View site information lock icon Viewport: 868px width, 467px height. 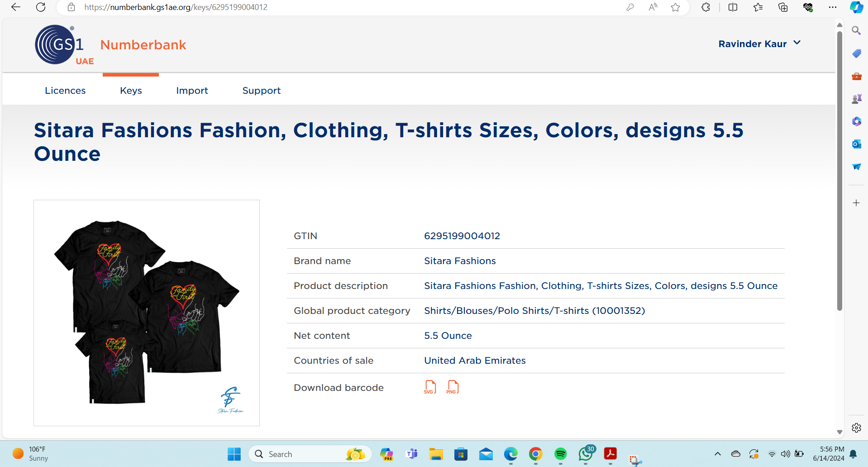71,7
